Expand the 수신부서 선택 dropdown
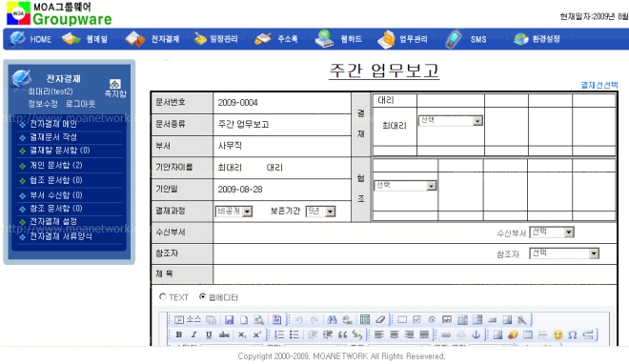 pyautogui.click(x=552, y=233)
